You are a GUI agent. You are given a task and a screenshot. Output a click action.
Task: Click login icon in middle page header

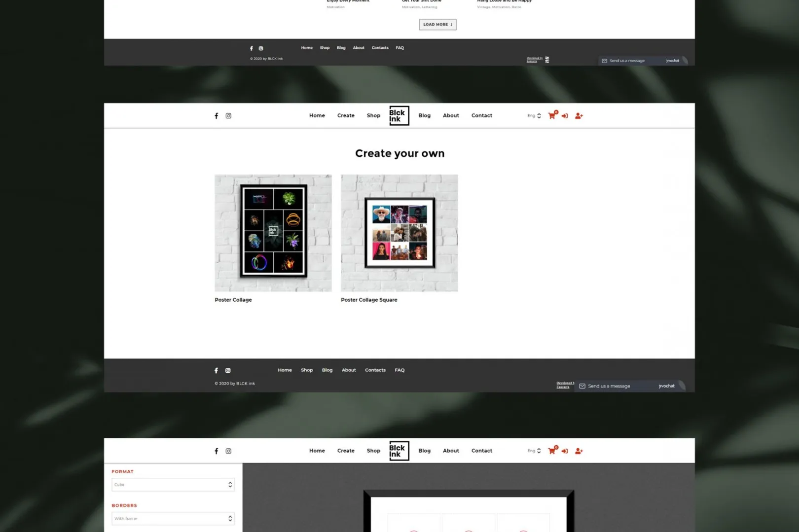point(565,116)
